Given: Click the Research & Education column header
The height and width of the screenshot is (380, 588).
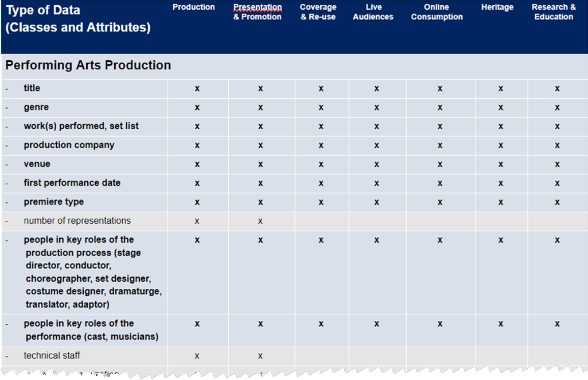Looking at the screenshot, I should [x=553, y=11].
